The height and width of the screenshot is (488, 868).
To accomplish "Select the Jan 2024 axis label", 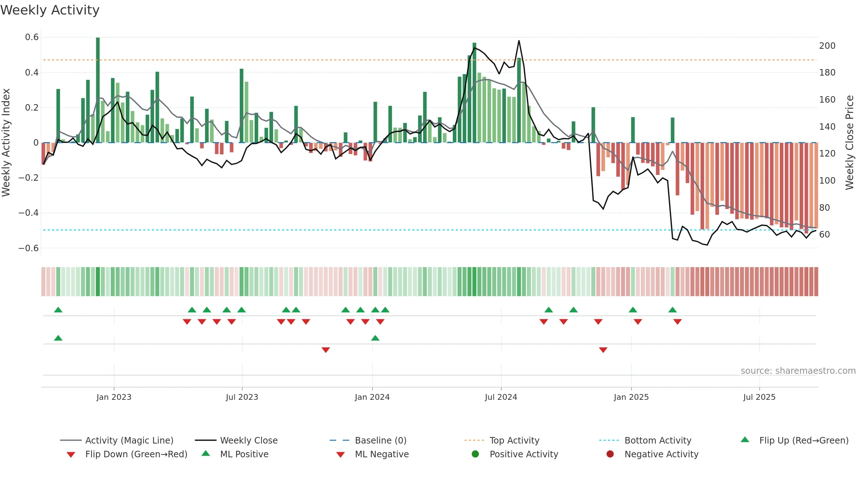I will coord(372,397).
